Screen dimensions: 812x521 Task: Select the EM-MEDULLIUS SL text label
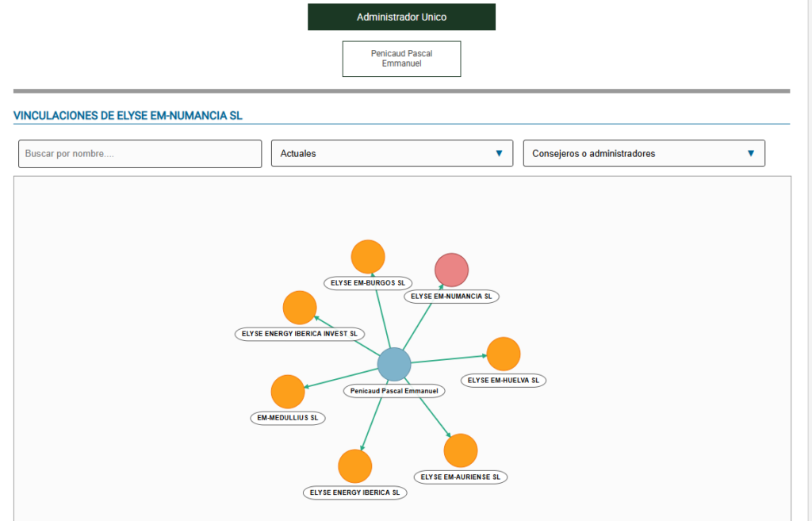tap(288, 418)
